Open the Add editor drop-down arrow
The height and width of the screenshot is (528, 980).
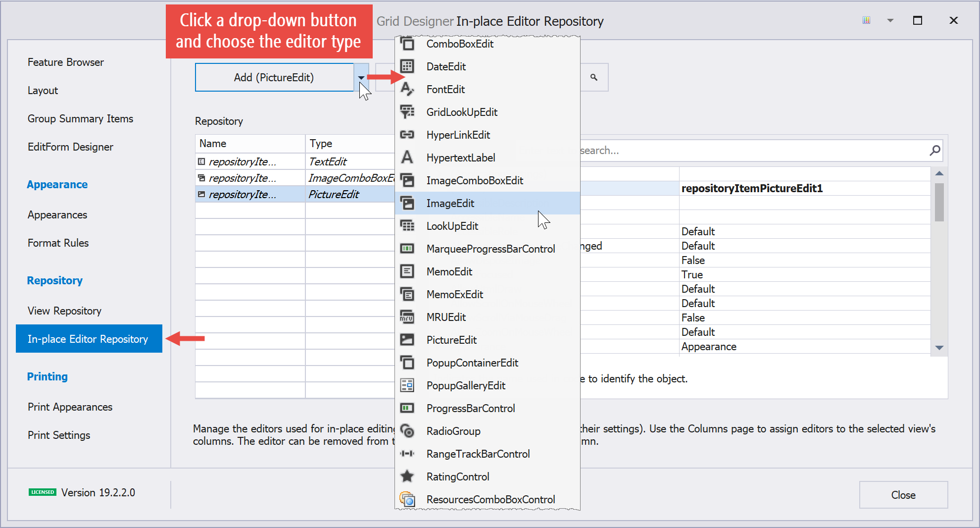[x=361, y=77]
